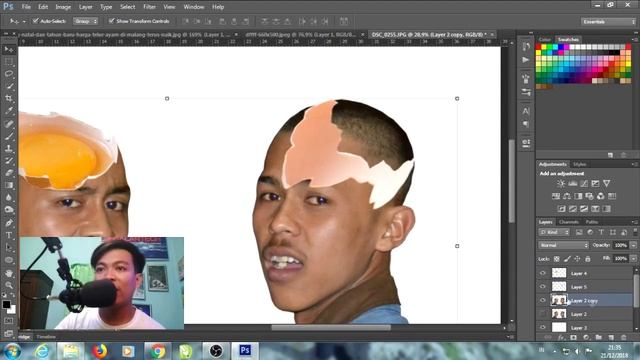Open the layer filter Kind dropdown
The width and height of the screenshot is (640, 360).
[554, 232]
